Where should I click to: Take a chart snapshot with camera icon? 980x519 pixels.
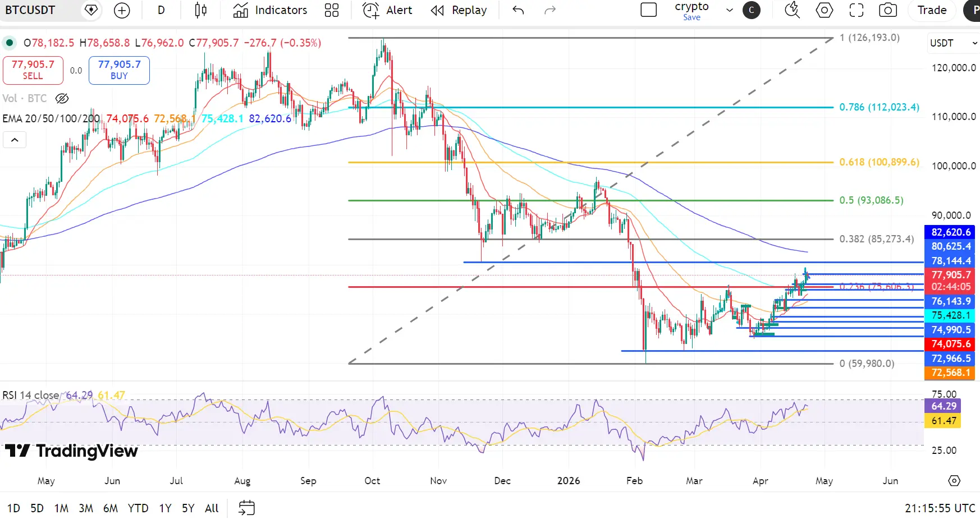click(x=887, y=10)
